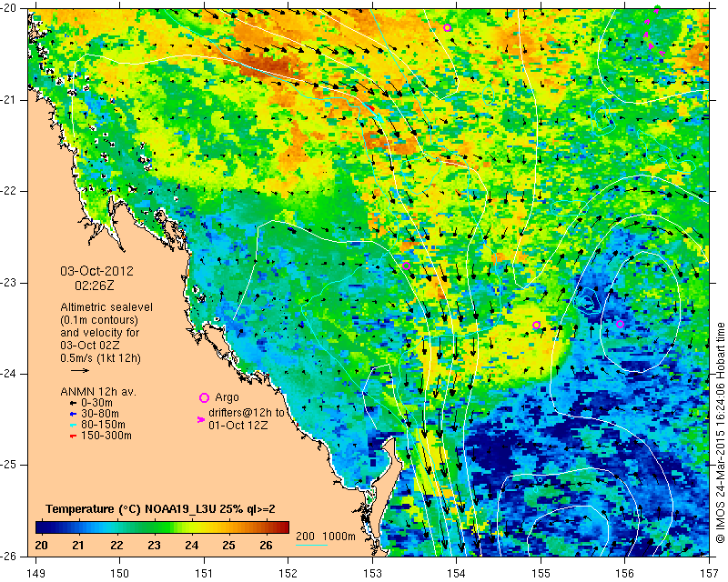Select the Argo float marker near 22.8°S 153.4°E
728x582 pixels.
click(406, 266)
